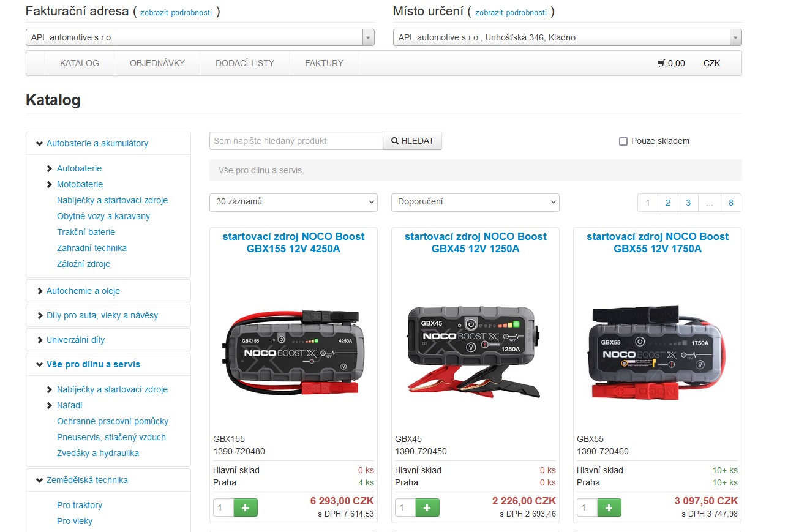Open the Pro vleky category
Image resolution: width=807 pixels, height=532 pixels.
coord(75,521)
